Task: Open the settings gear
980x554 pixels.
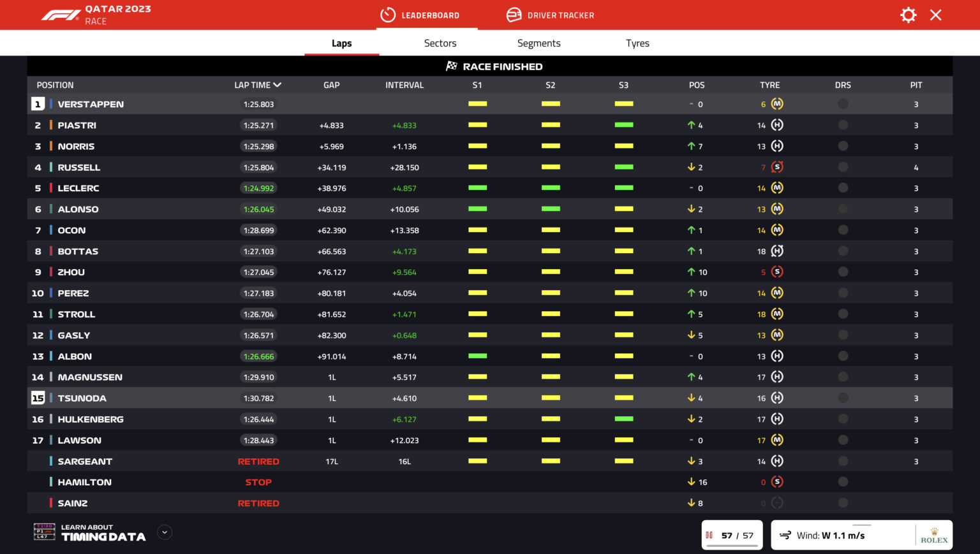Action: click(908, 15)
